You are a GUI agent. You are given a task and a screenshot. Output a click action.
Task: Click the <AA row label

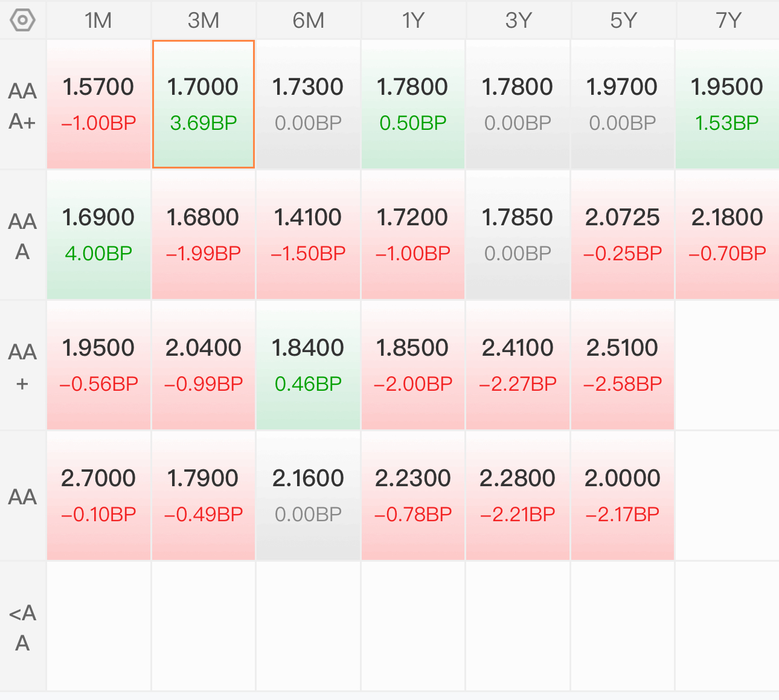pos(23,627)
